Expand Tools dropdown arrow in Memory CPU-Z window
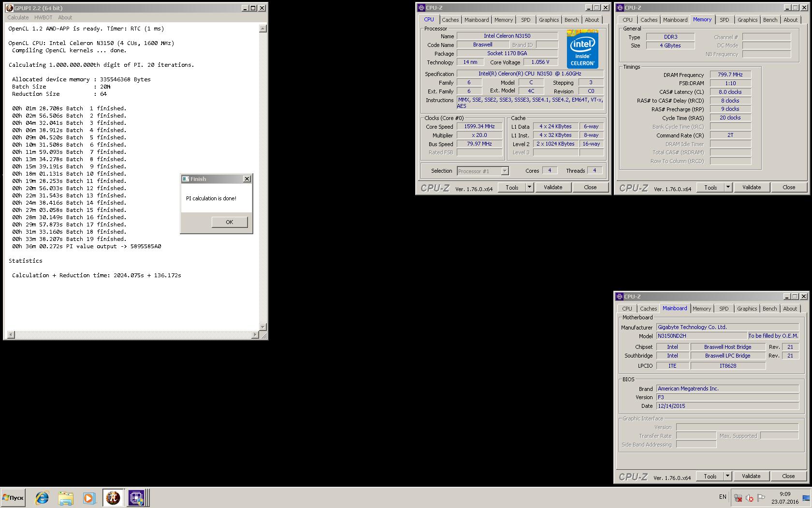The height and width of the screenshot is (508, 812). click(728, 188)
